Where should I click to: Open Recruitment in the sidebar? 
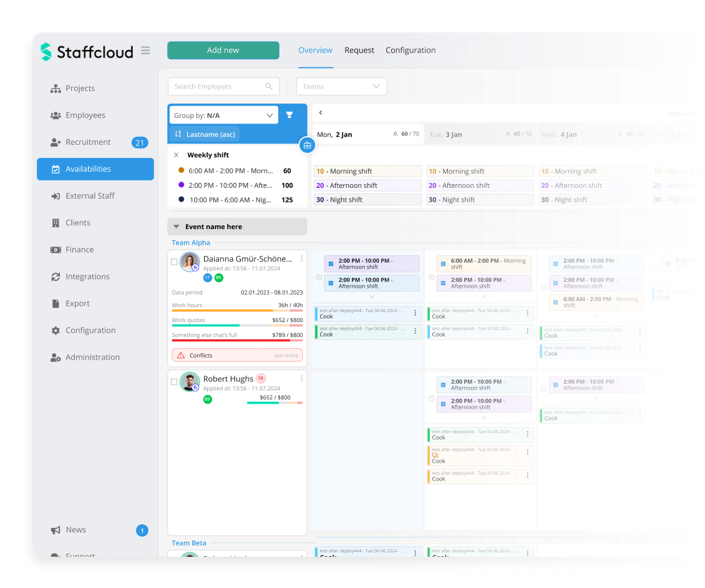(88, 142)
